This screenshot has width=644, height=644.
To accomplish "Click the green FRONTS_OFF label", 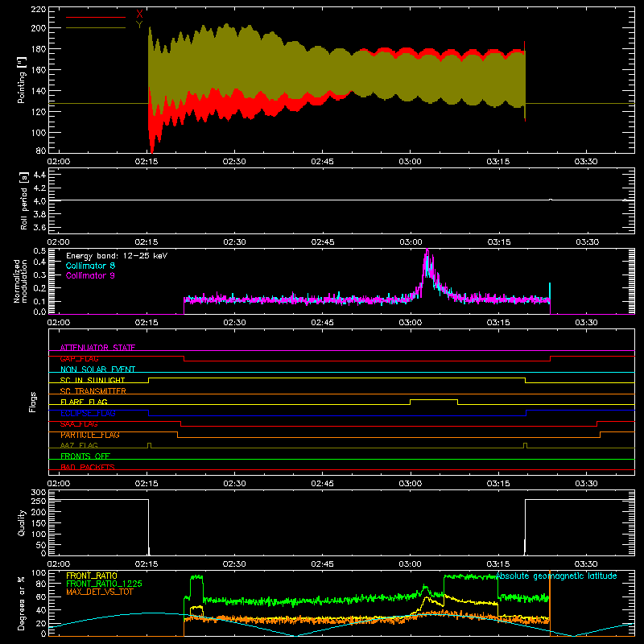I will [x=85, y=456].
